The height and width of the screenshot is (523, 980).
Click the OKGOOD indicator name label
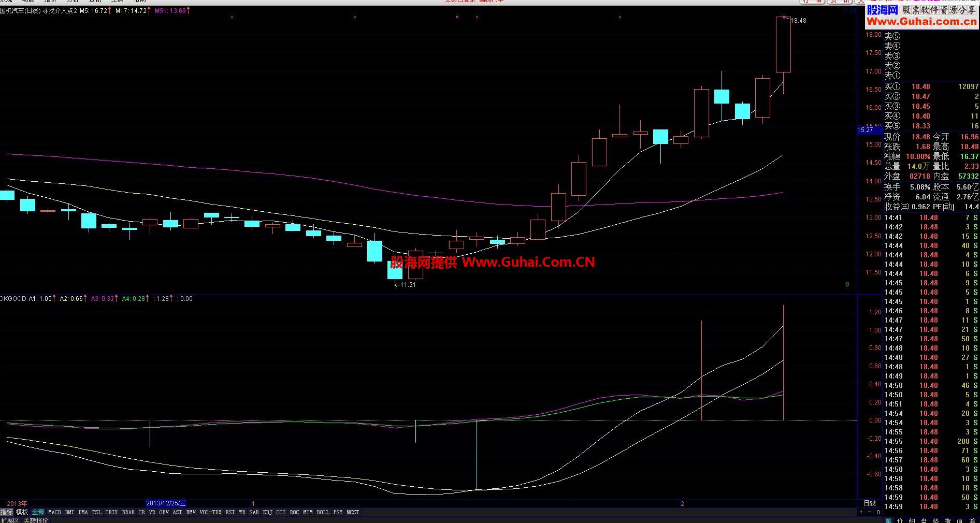(13, 299)
